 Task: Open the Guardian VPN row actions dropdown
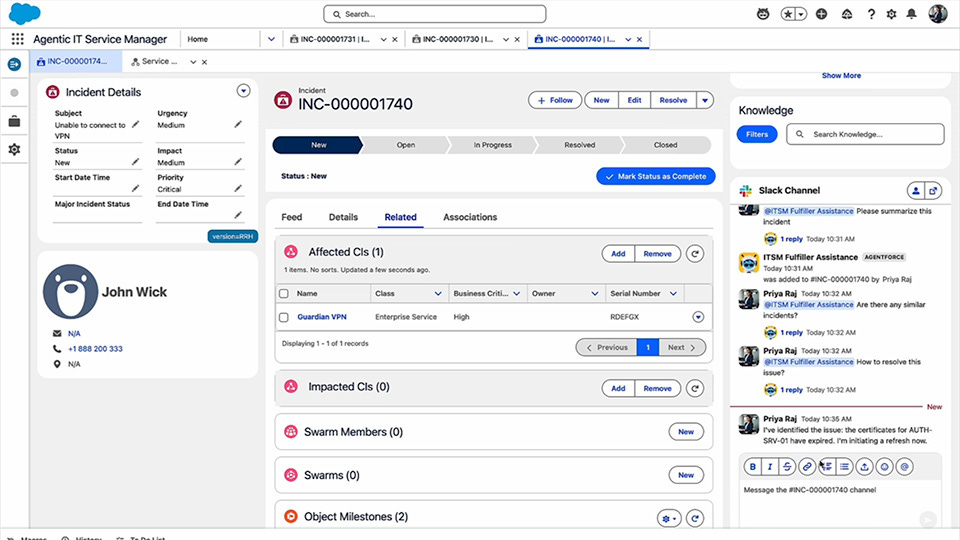pyautogui.click(x=698, y=317)
